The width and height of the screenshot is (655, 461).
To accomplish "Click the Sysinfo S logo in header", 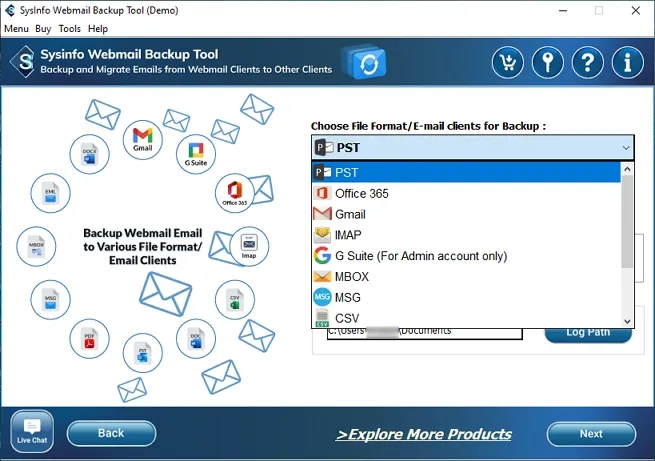I will (x=24, y=62).
